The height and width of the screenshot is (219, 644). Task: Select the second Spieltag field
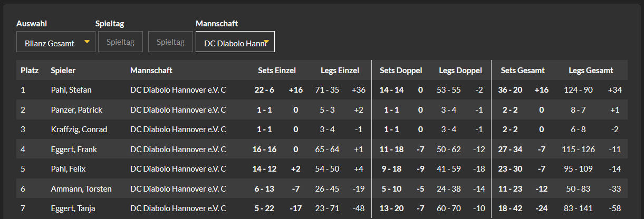point(170,42)
